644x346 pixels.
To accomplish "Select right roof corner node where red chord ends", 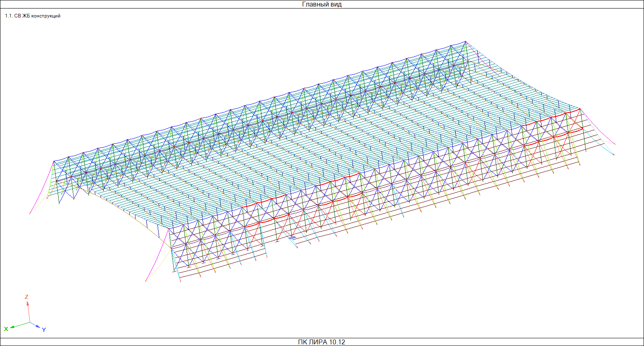I will (580, 109).
